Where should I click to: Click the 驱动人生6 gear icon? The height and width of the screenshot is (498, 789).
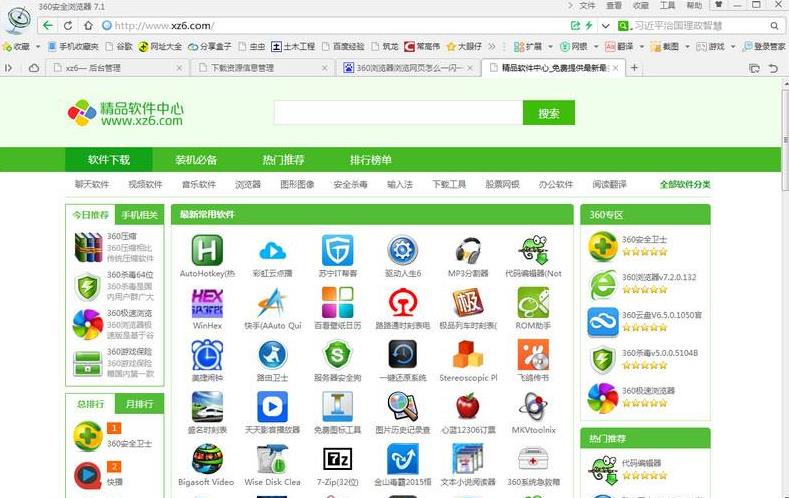(402, 250)
